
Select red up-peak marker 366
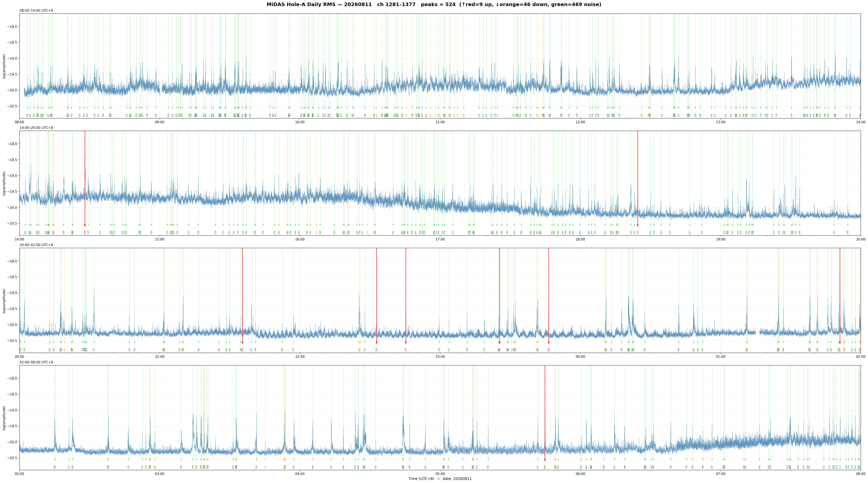point(242,342)
